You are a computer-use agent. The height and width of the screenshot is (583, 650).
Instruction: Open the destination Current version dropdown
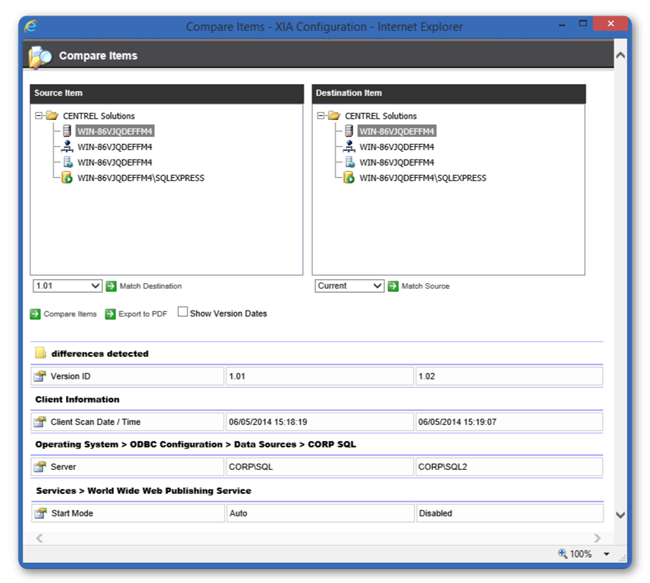(349, 286)
